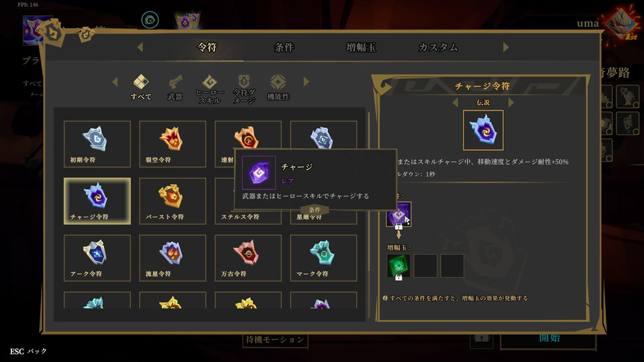Filter by ヒーロースキル category
The height and width of the screenshot is (362, 644).
tap(209, 89)
